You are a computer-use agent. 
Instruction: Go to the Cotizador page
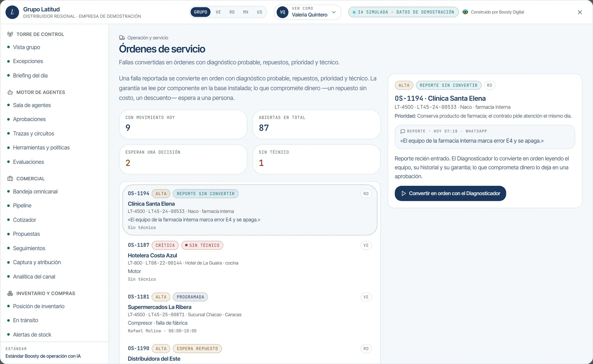(24, 220)
